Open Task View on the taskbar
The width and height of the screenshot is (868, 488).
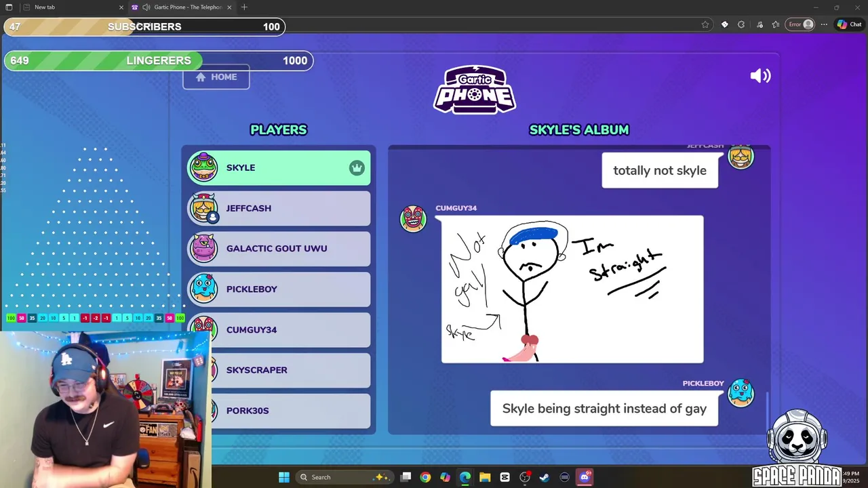pyautogui.click(x=406, y=477)
